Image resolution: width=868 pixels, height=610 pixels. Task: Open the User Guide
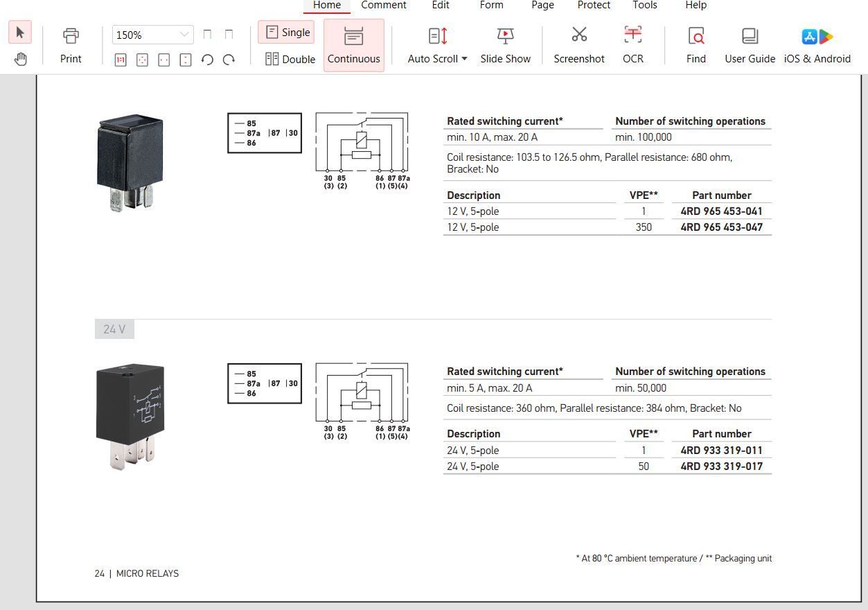(x=750, y=45)
